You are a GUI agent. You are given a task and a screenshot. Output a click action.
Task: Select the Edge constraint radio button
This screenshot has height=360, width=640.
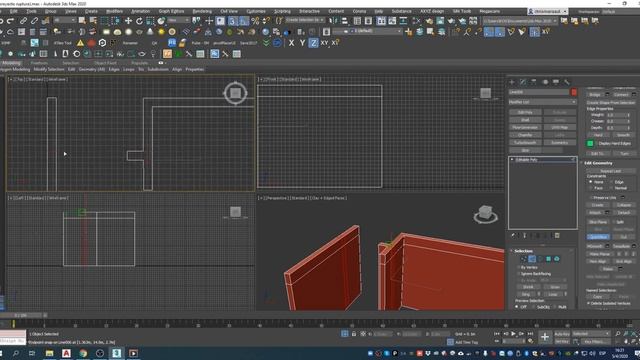(x=611, y=182)
